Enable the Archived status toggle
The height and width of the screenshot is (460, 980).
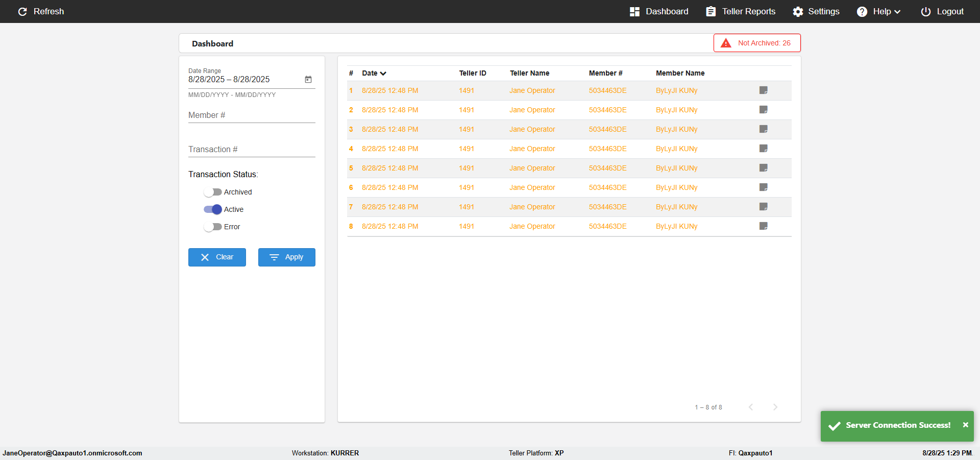[212, 192]
